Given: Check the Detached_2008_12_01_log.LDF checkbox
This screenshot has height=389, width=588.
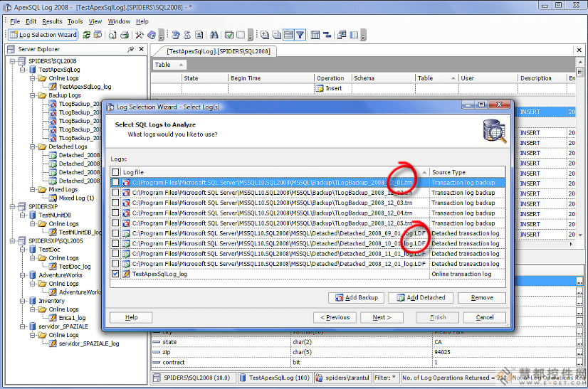Looking at the screenshot, I should 115,264.
